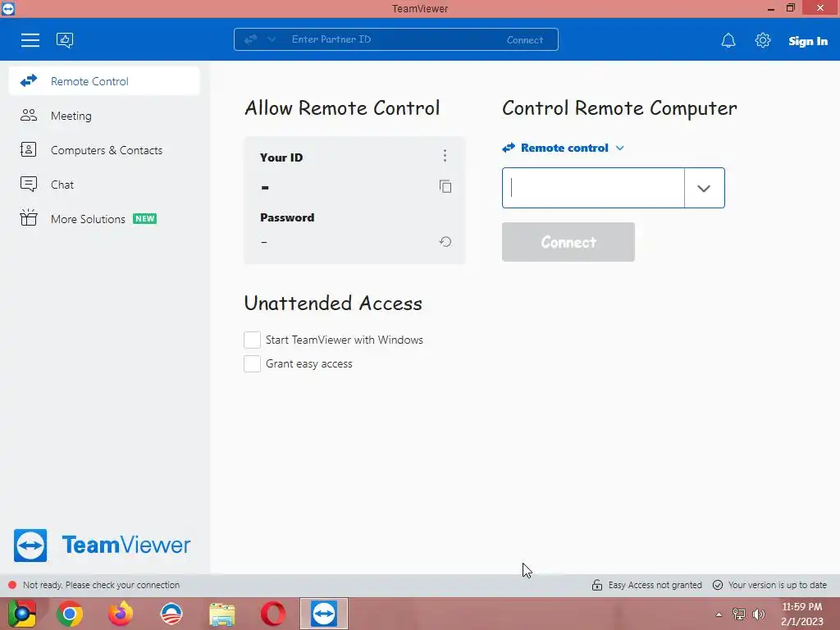
Task: Show hidden tray icons arrow
Action: tap(719, 614)
